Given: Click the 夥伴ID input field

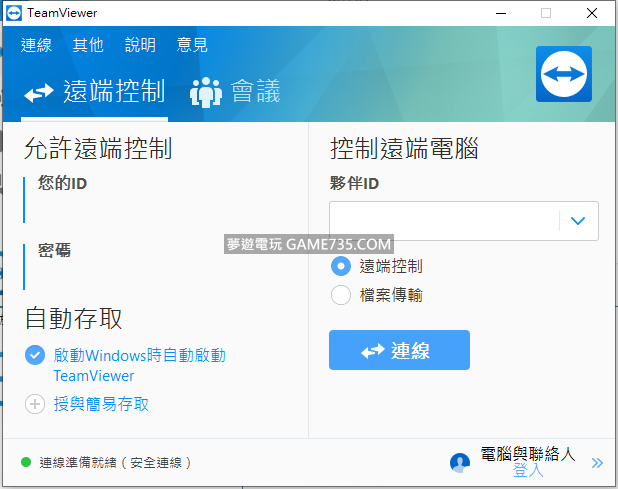Looking at the screenshot, I should [x=444, y=221].
